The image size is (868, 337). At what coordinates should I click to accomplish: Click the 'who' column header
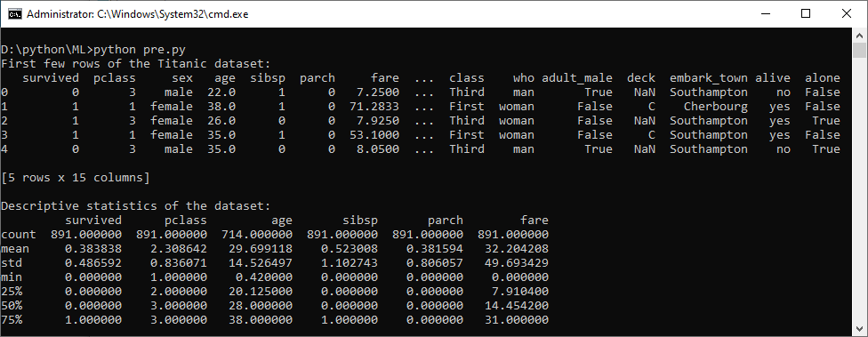click(523, 78)
